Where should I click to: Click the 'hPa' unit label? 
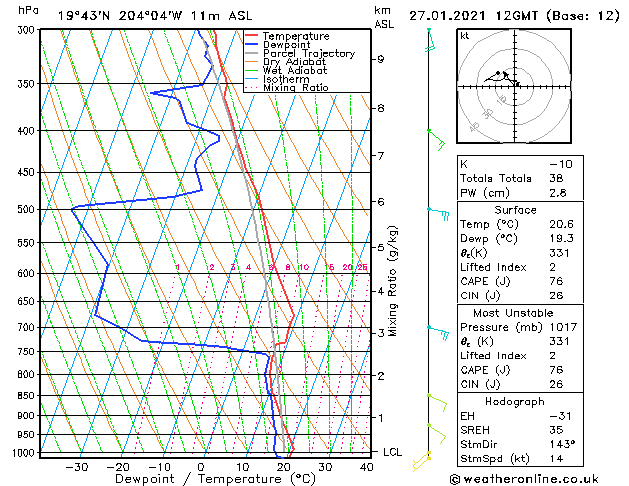tap(28, 10)
